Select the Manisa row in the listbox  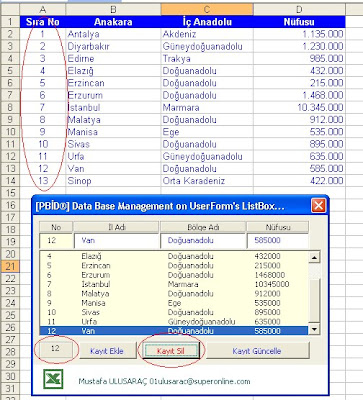(x=174, y=303)
